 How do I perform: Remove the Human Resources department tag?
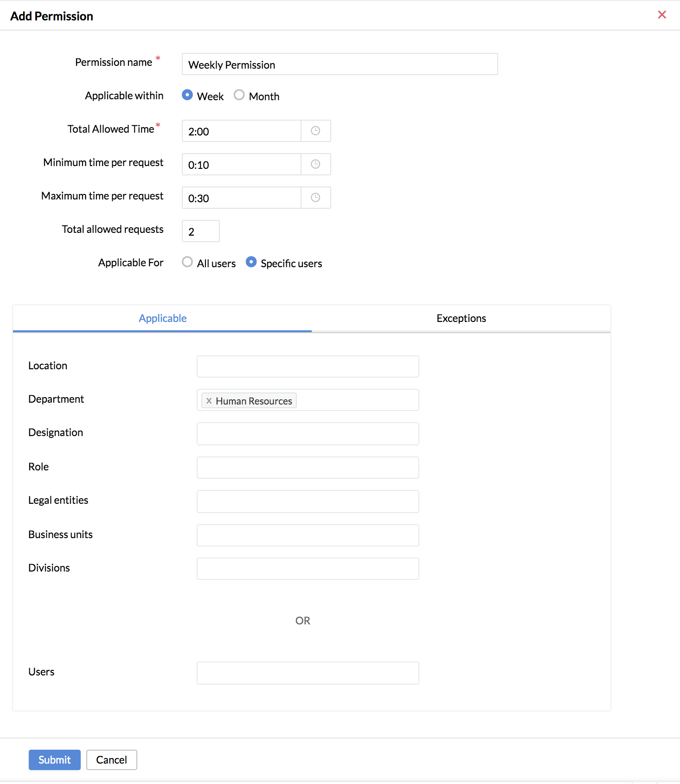coord(209,401)
